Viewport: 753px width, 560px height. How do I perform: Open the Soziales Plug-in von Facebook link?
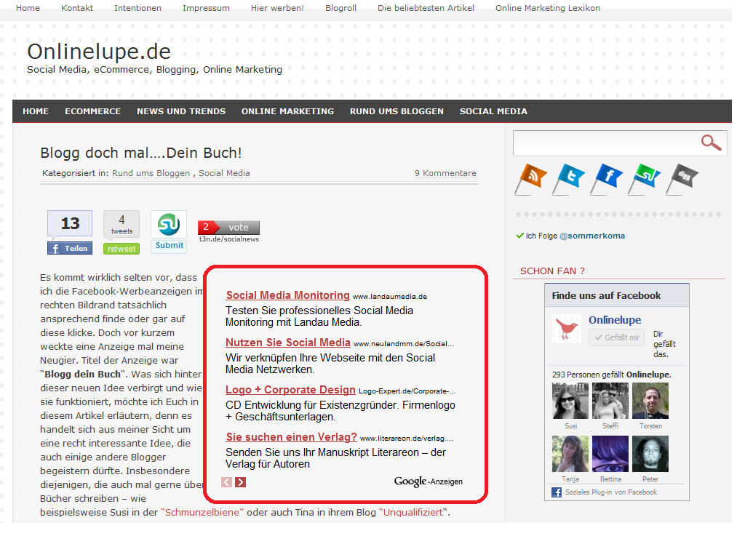coord(611,492)
